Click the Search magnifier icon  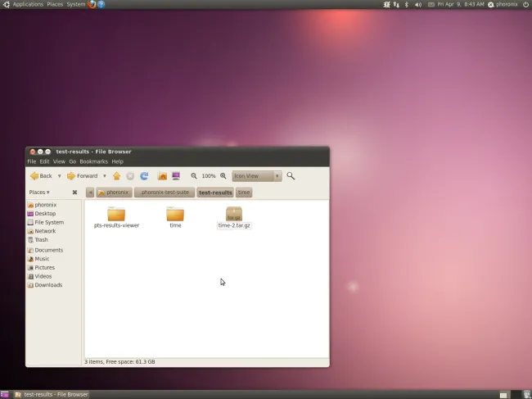coord(291,175)
